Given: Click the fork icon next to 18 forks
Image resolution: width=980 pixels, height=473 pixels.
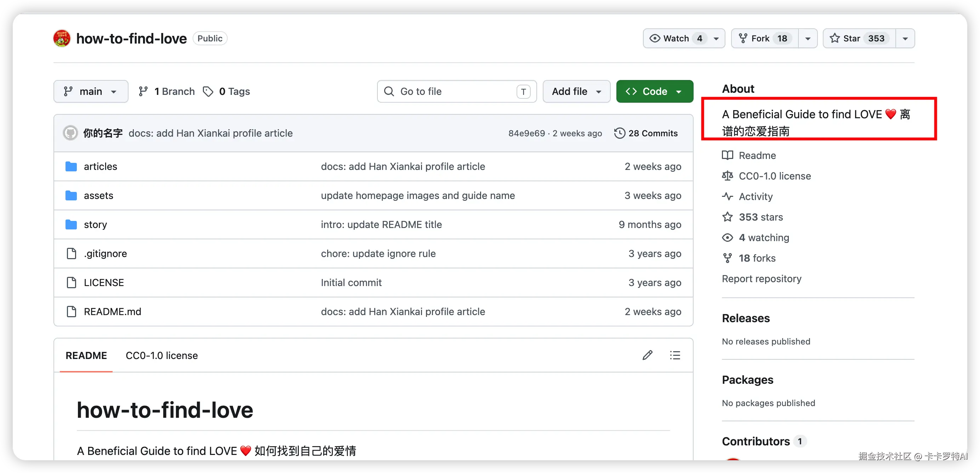Looking at the screenshot, I should tap(728, 258).
